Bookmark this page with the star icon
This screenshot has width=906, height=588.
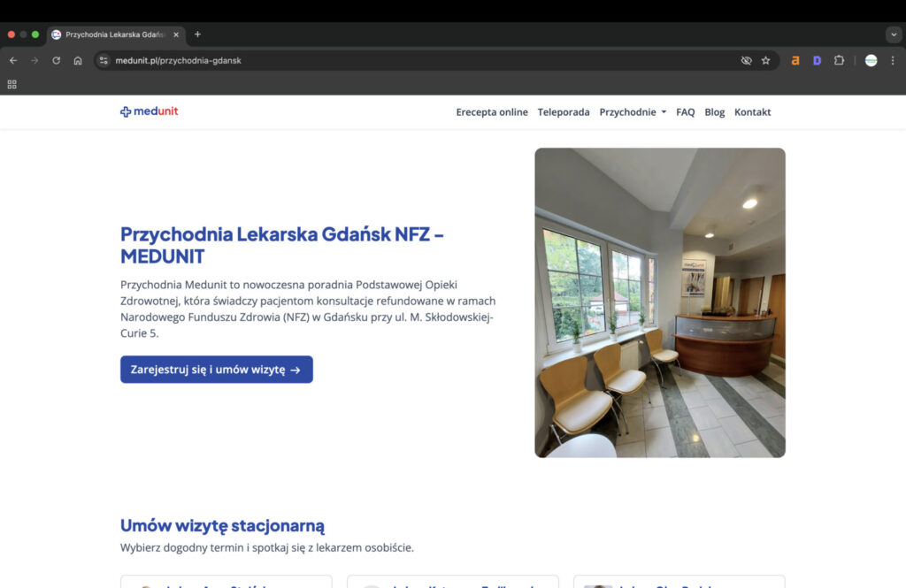tap(766, 61)
